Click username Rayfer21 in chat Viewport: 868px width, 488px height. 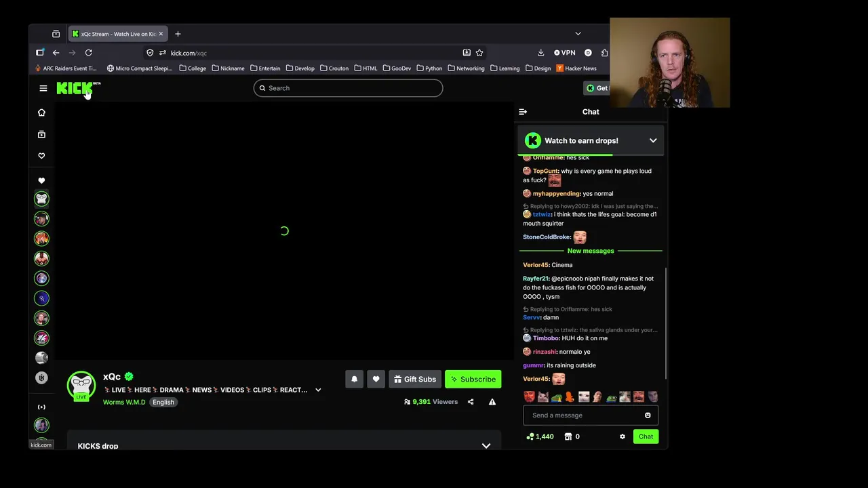[536, 279]
